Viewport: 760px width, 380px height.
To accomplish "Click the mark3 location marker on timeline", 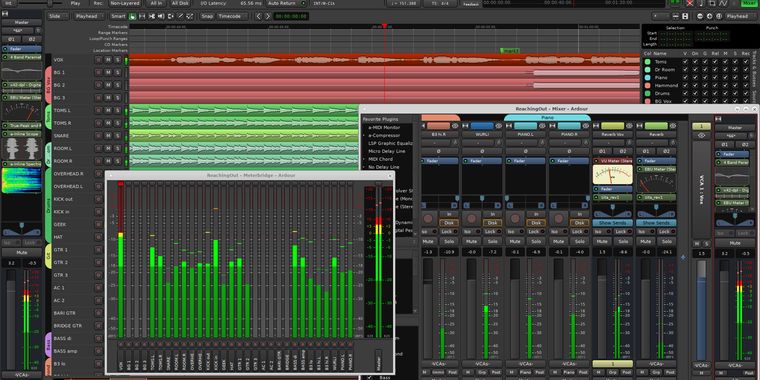I will 509,50.
